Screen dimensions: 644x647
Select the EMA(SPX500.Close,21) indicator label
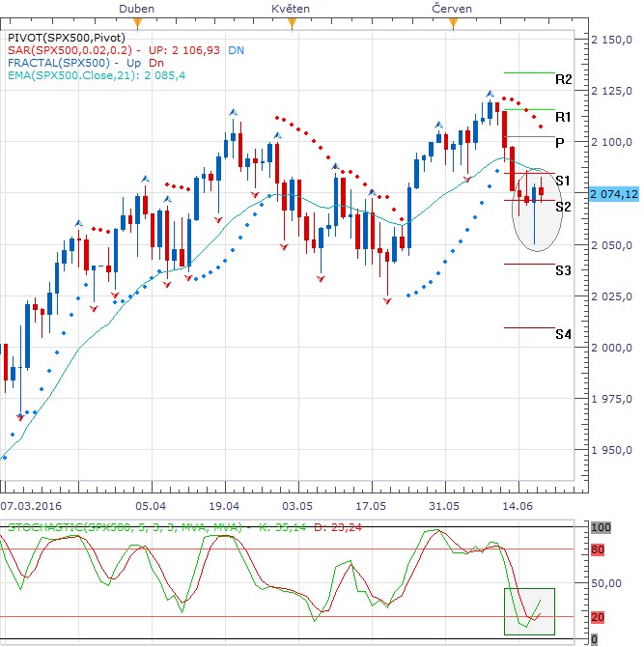coord(77,74)
